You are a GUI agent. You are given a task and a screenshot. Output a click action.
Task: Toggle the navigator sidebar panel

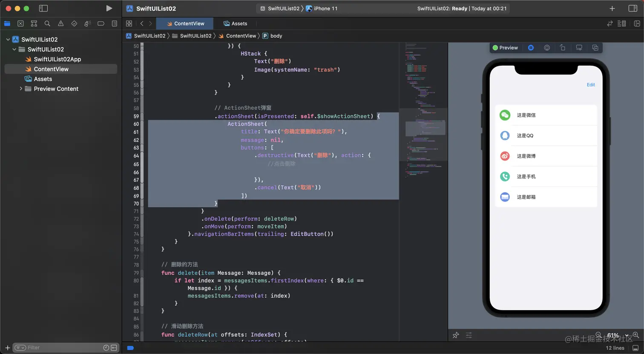point(43,8)
